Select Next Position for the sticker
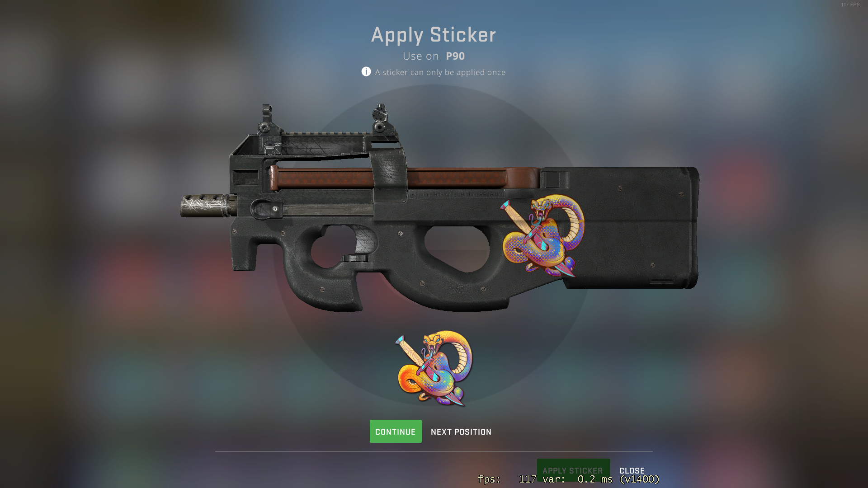This screenshot has width=868, height=488. [x=461, y=432]
